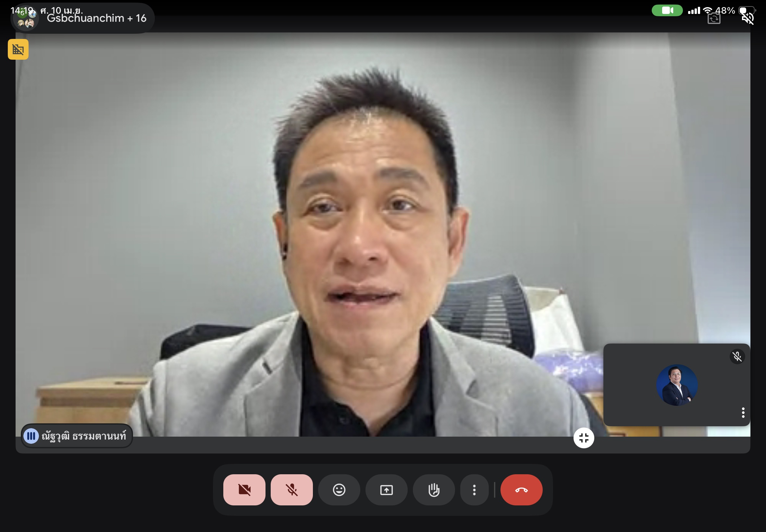766x532 pixels.
Task: Turn on the camera
Action: tap(244, 490)
